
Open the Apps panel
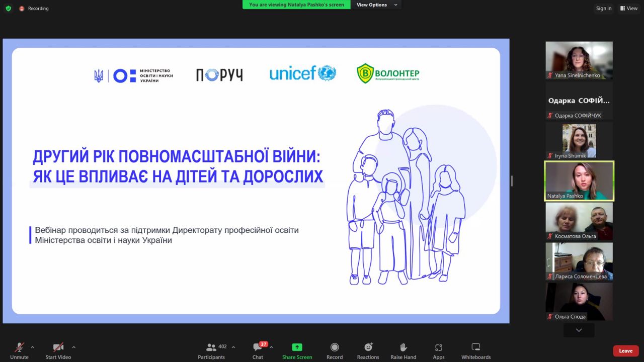[438, 347]
